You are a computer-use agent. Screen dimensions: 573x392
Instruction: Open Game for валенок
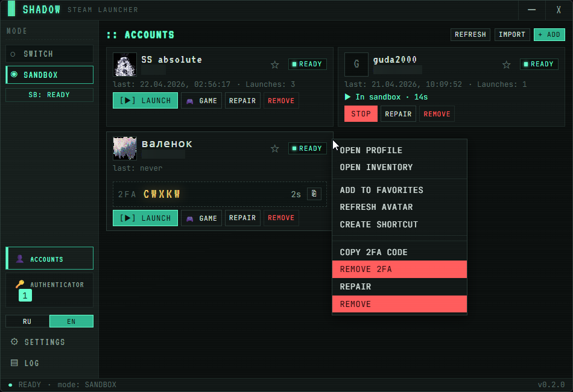pos(201,218)
